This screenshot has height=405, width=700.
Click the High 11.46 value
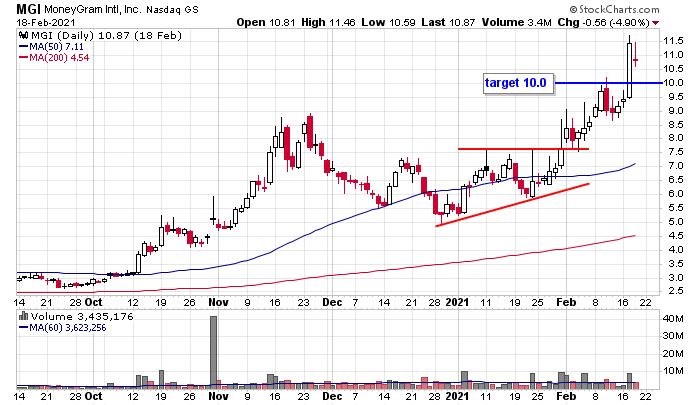tap(328, 22)
